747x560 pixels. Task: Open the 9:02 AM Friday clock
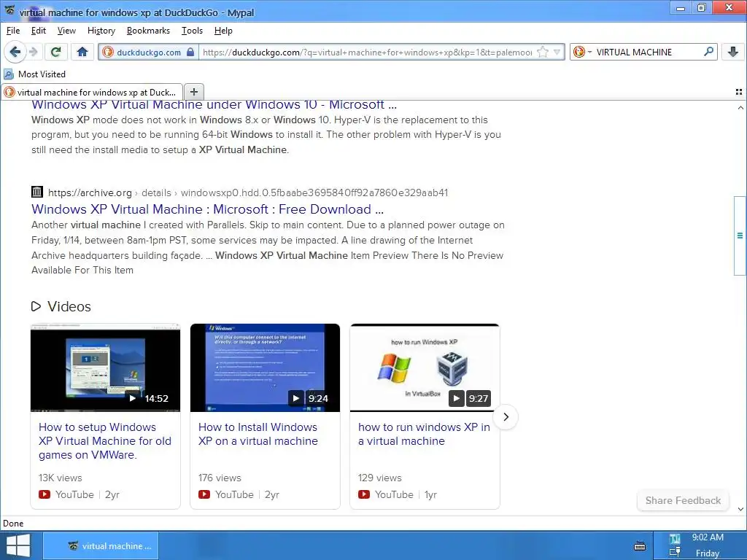(708, 545)
